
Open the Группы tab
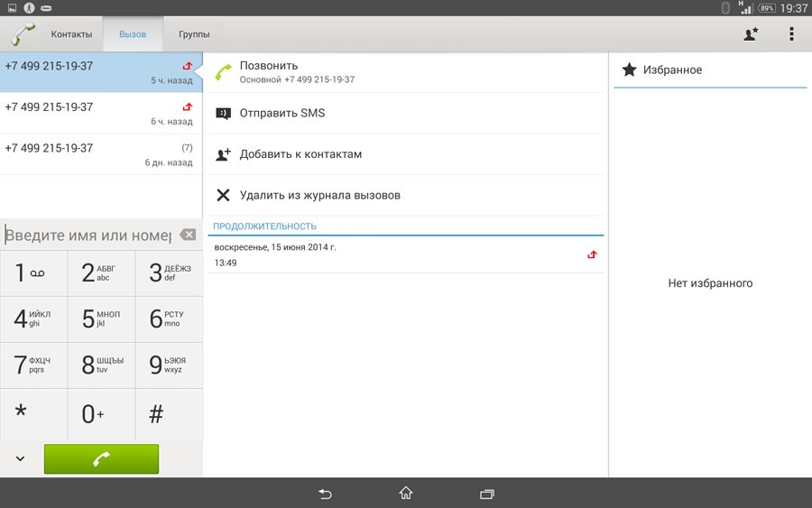coord(194,34)
